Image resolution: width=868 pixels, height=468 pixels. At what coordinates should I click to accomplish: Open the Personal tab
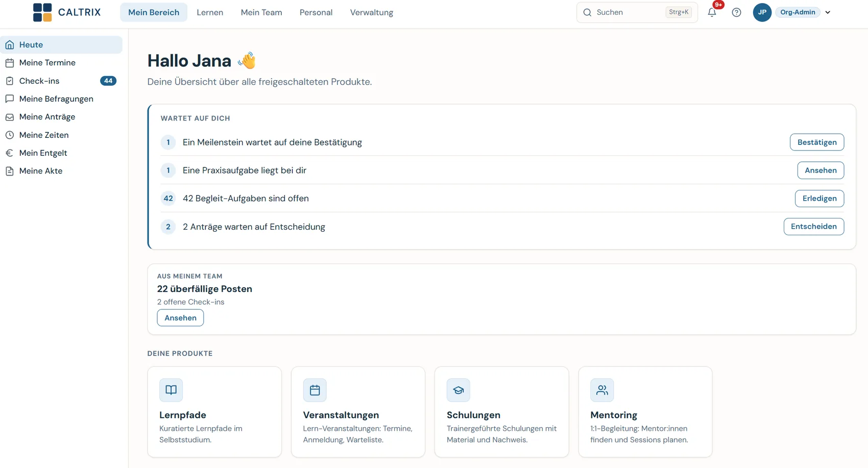(316, 12)
